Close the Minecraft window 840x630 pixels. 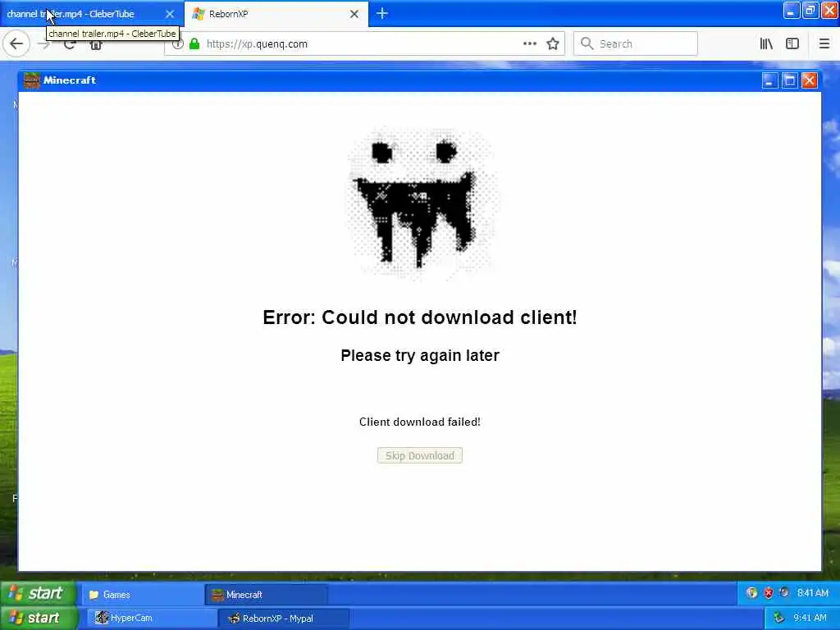point(810,80)
